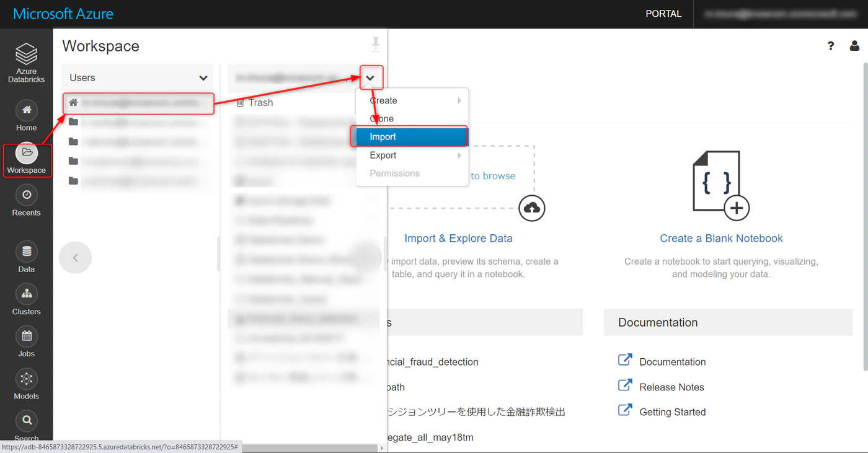The height and width of the screenshot is (453, 868).
Task: Choose Clone from the context menu
Action: click(x=412, y=118)
